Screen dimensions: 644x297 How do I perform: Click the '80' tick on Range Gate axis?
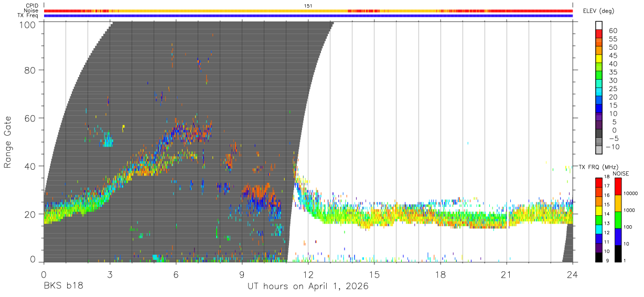click(x=30, y=70)
